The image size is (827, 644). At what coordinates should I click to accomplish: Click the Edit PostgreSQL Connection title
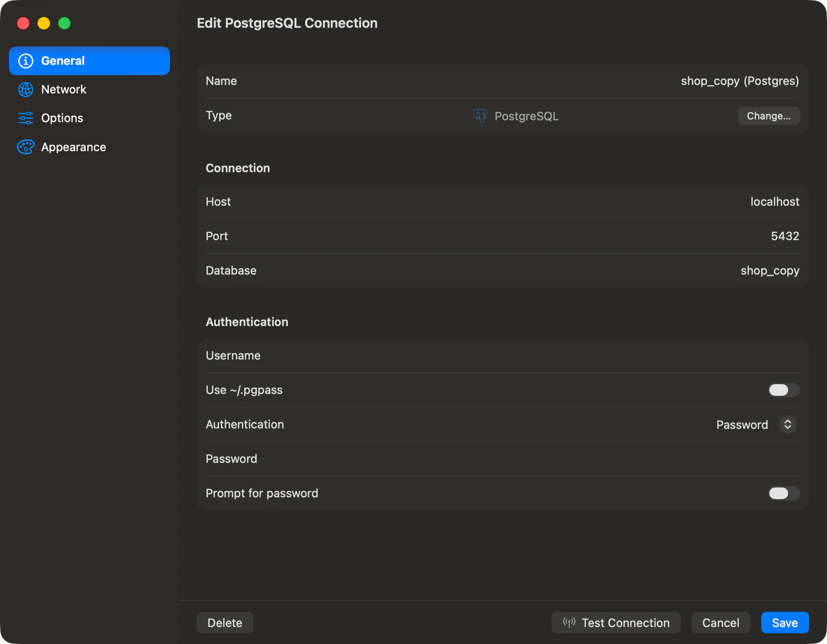click(x=287, y=23)
